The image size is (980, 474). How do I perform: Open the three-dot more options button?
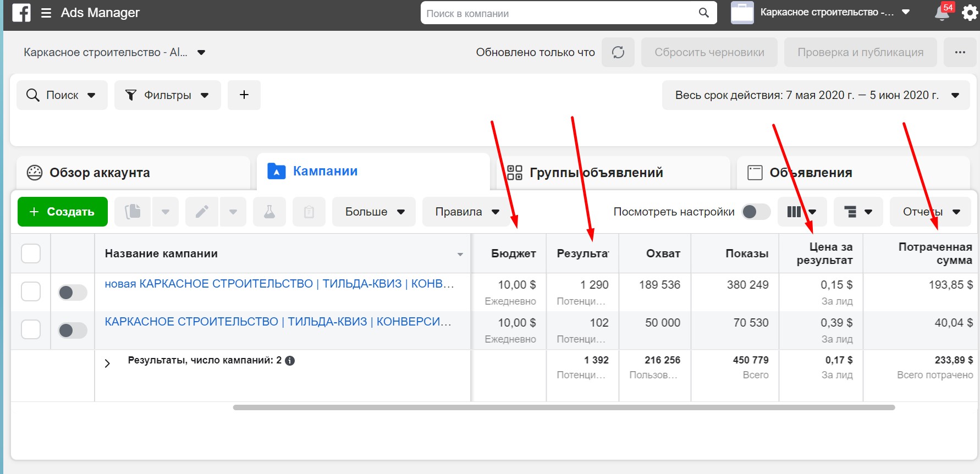[x=960, y=52]
